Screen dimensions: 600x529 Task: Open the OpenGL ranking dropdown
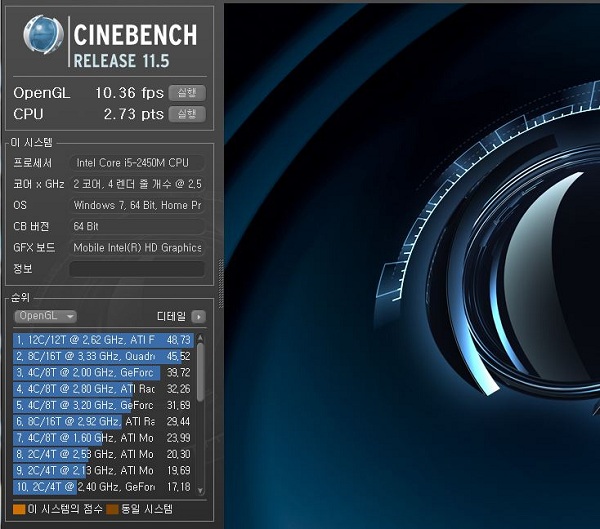pyautogui.click(x=45, y=316)
